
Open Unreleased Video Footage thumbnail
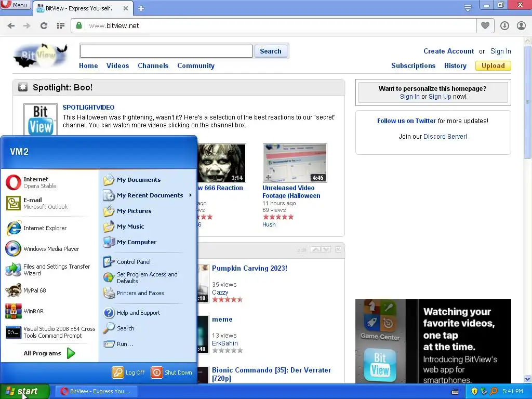295,163
